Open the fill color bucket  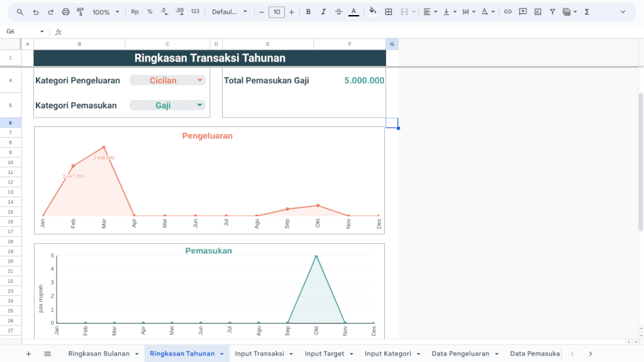[373, 12]
